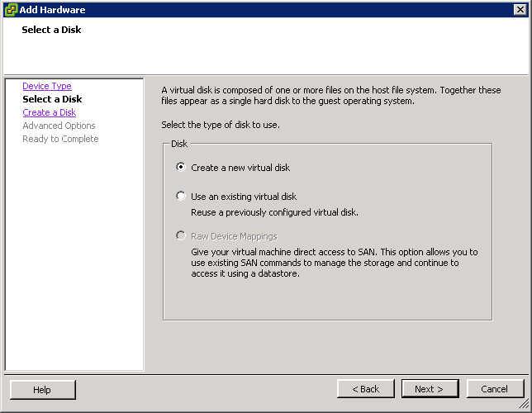Click 'Select the type of disk to use' text

(221, 125)
